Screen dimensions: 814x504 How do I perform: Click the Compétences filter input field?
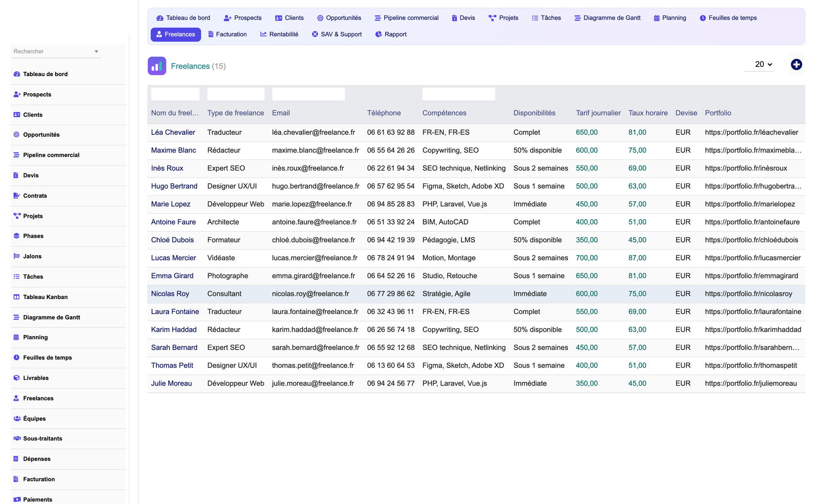tap(459, 95)
